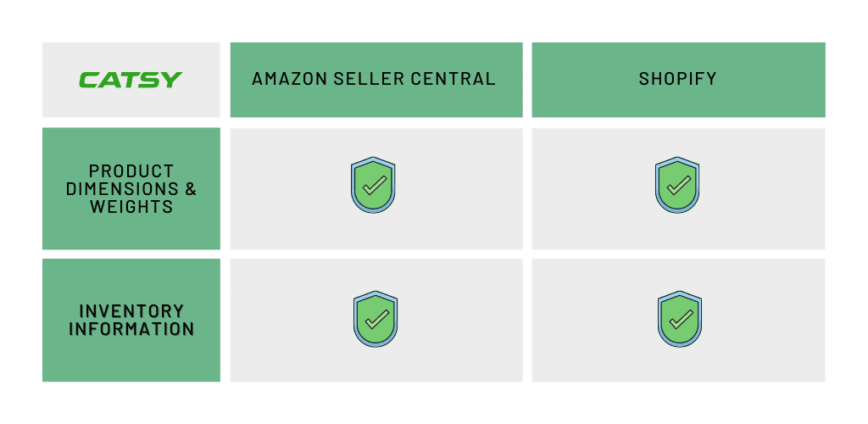Click the word AMAZON in header

pos(290,79)
